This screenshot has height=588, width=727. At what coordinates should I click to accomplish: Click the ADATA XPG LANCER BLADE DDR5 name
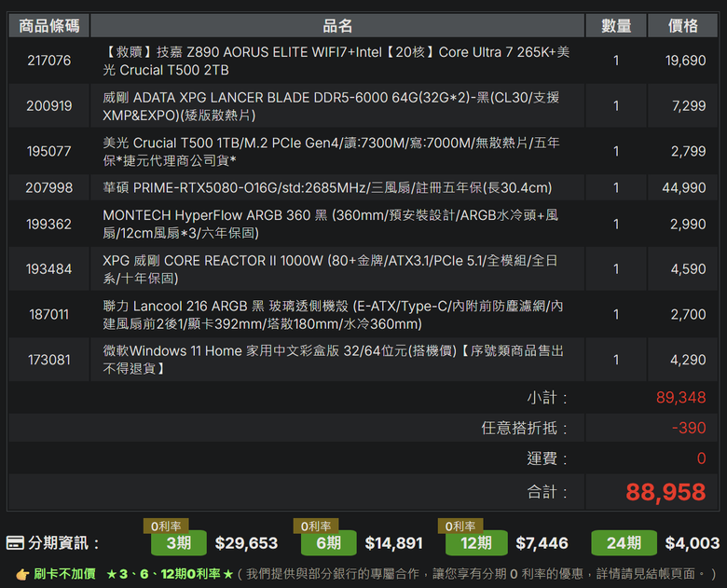point(331,106)
